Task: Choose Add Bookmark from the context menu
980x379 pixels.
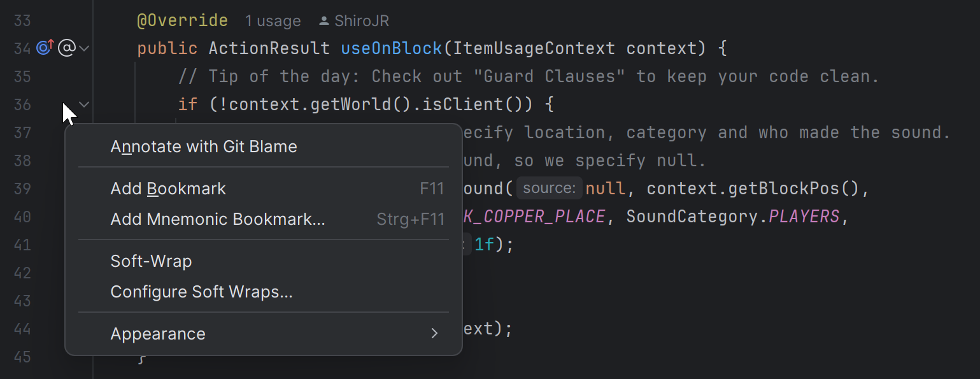Action: click(x=168, y=189)
